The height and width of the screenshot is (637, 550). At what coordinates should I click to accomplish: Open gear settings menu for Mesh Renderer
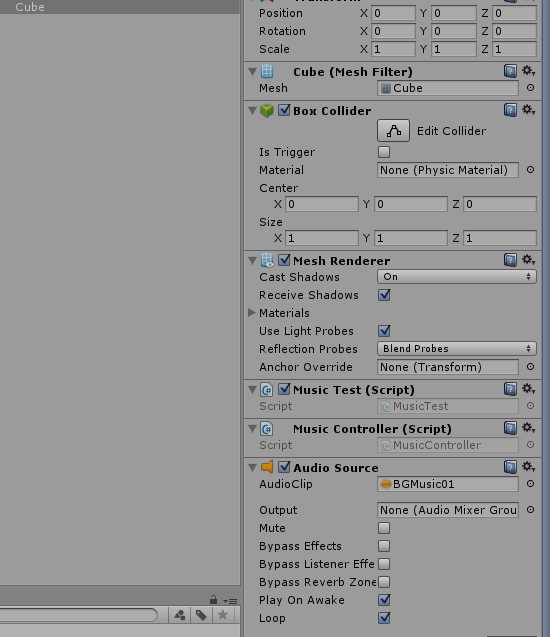point(528,260)
